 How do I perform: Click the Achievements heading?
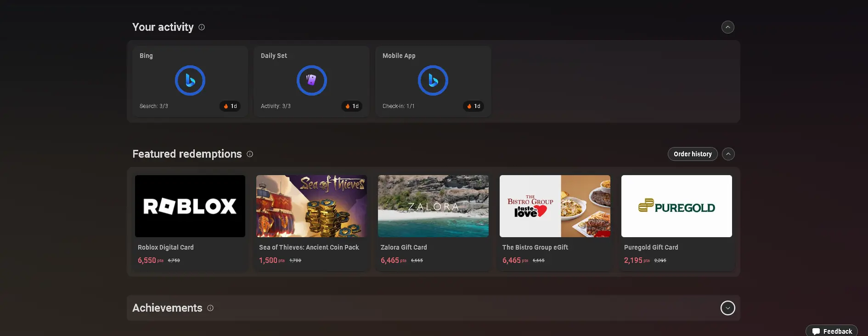click(167, 308)
